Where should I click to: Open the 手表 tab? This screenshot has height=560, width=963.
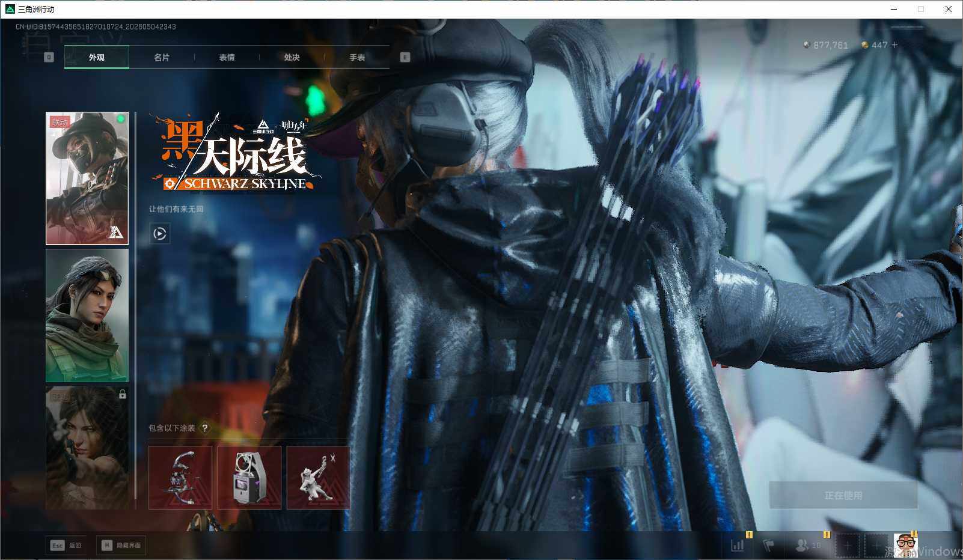point(357,57)
